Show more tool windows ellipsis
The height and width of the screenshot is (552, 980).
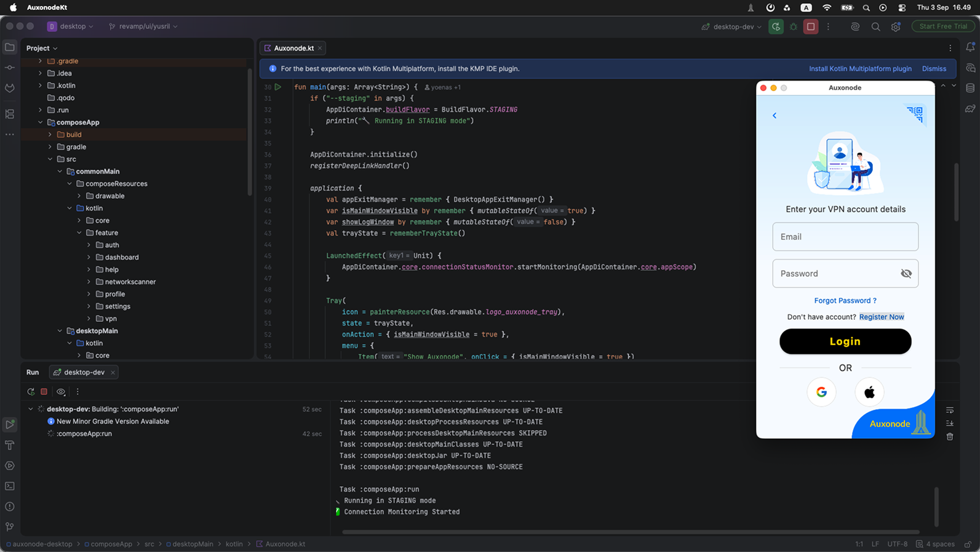click(10, 134)
